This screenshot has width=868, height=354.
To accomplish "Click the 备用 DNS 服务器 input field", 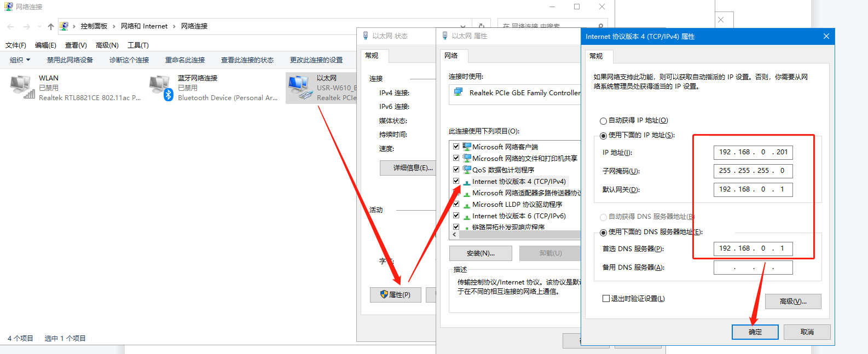I will (x=753, y=268).
